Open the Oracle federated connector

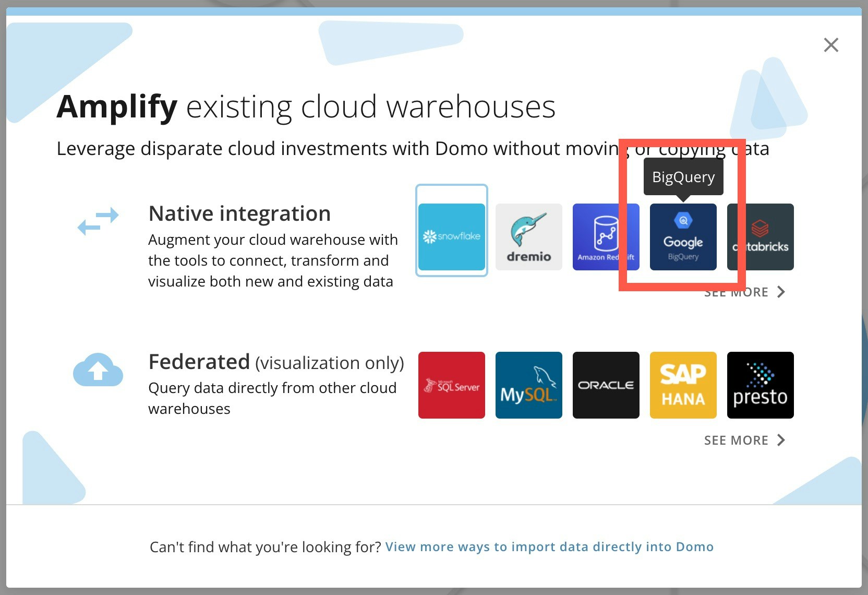[606, 385]
